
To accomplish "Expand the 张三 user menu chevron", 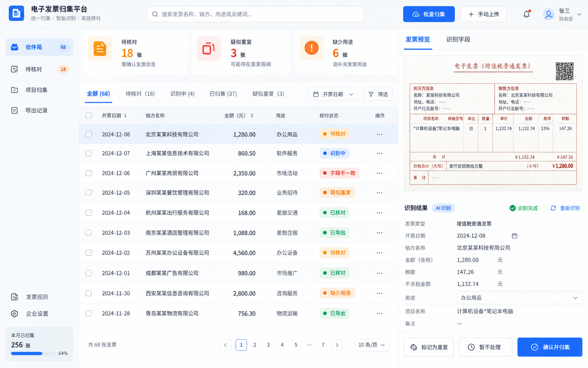I will [579, 14].
